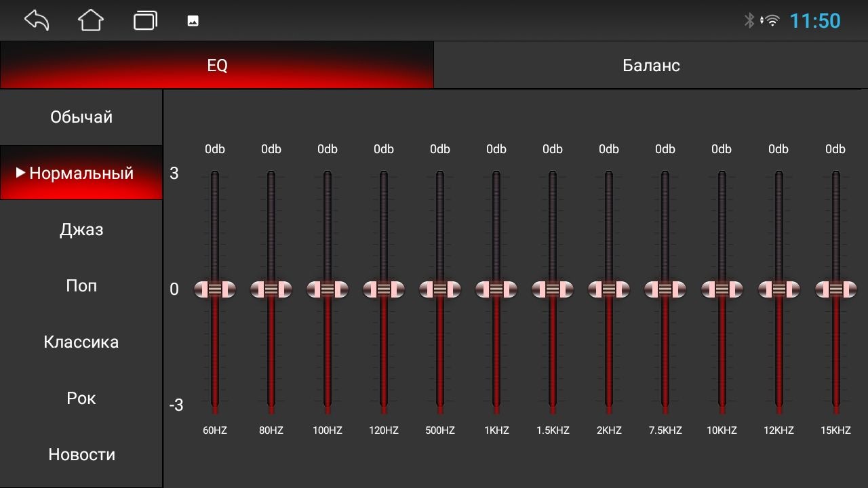868x488 pixels.
Task: Choose the Классика preset
Action: click(x=81, y=342)
